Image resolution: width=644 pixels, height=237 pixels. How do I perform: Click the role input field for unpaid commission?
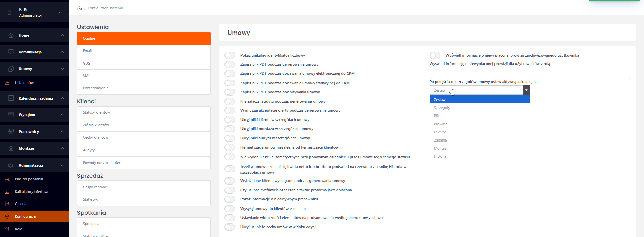point(529,74)
